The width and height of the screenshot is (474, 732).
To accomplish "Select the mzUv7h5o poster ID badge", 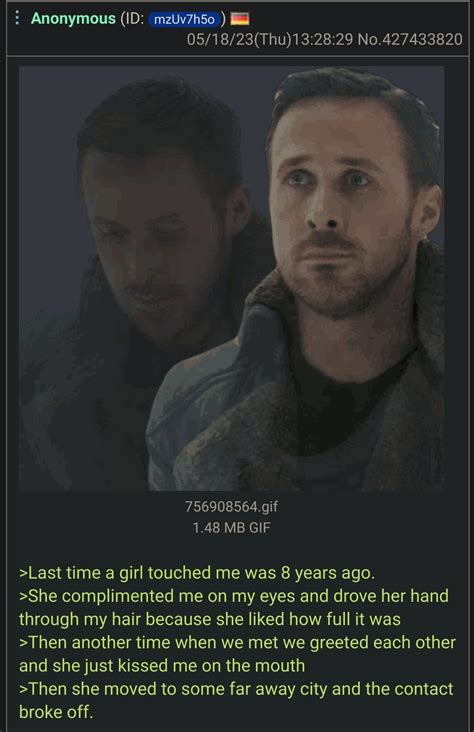I will (x=184, y=19).
